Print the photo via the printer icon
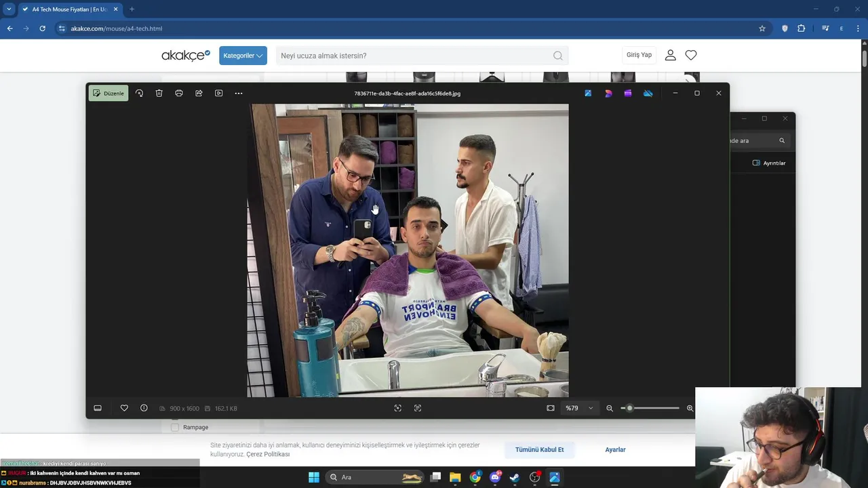Viewport: 868px width, 488px height. pos(179,93)
